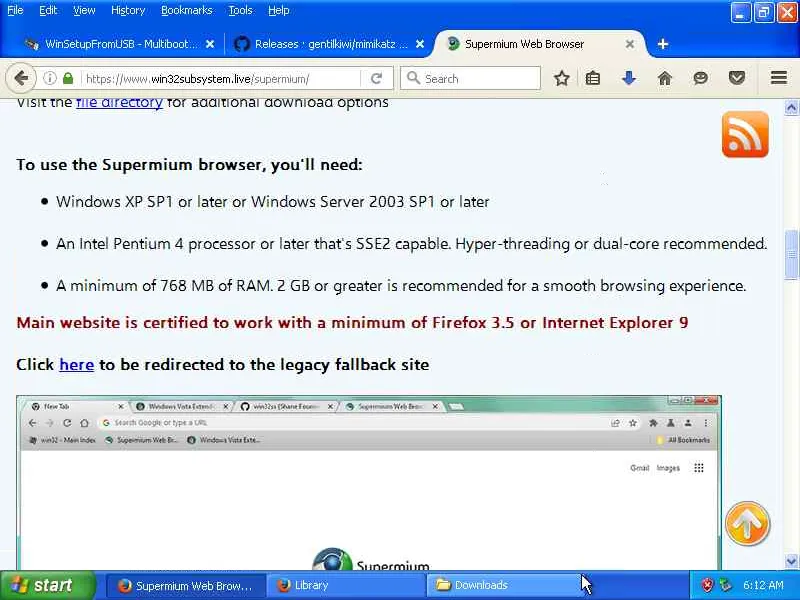Show site information with the info icon

tap(49, 78)
